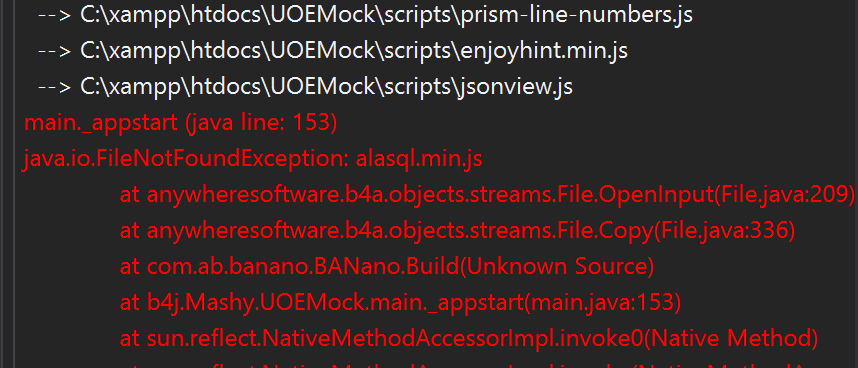
Task: Select the jsonview.js log line
Action: point(305,87)
